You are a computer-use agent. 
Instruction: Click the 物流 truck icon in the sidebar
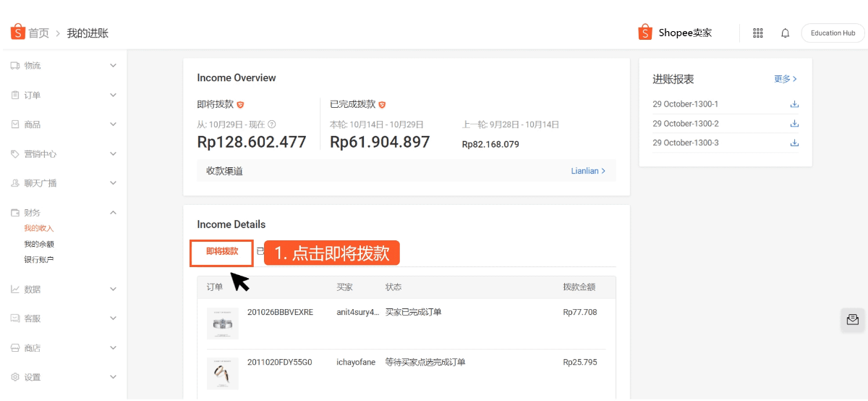click(15, 66)
